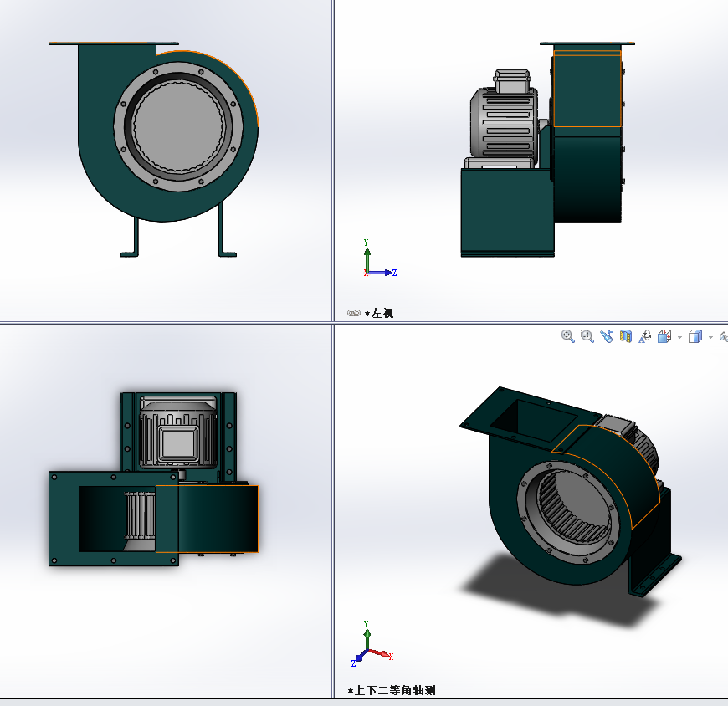Select the motor in the left view

coord(505,120)
